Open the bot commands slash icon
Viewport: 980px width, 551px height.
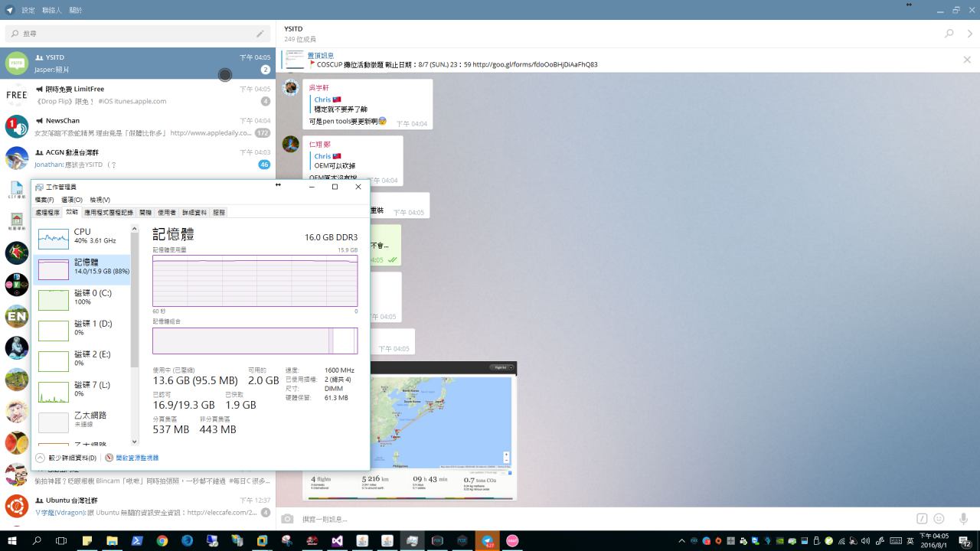click(922, 519)
